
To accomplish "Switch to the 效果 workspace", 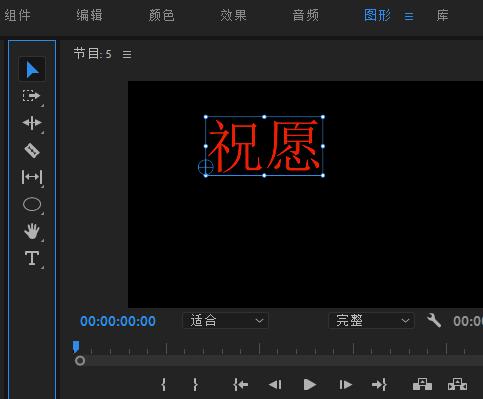I will pyautogui.click(x=233, y=15).
